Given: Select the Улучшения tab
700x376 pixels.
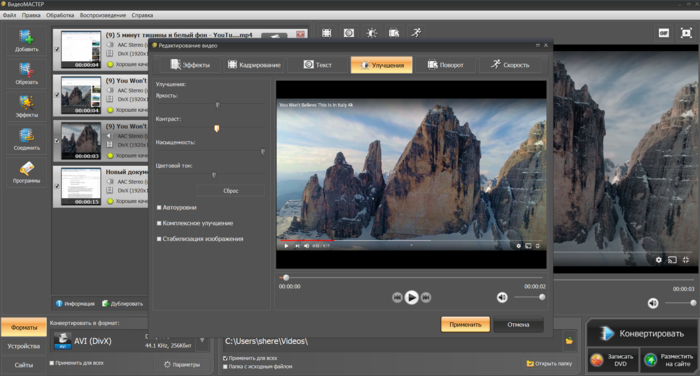Looking at the screenshot, I should point(382,65).
